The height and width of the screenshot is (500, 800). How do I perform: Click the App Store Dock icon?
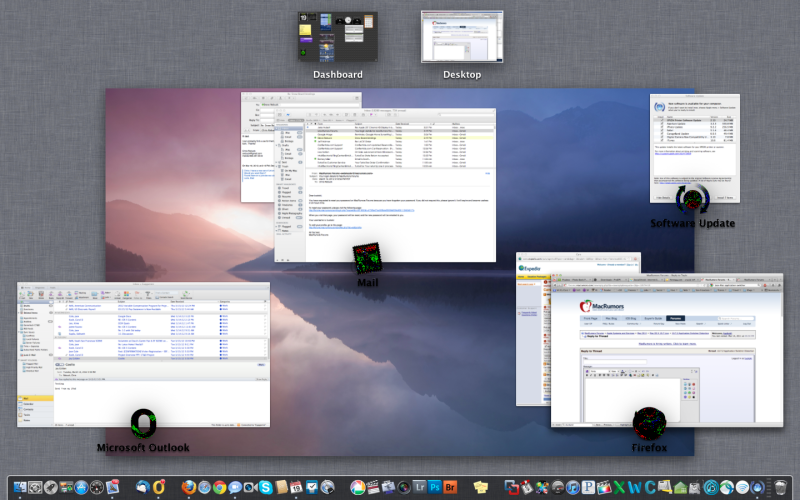(x=81, y=487)
